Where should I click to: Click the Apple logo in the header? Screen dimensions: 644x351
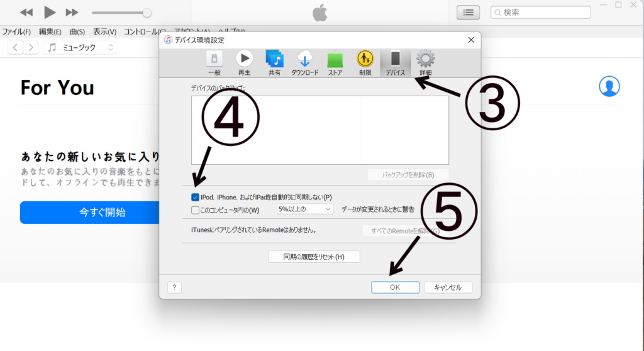click(x=320, y=13)
